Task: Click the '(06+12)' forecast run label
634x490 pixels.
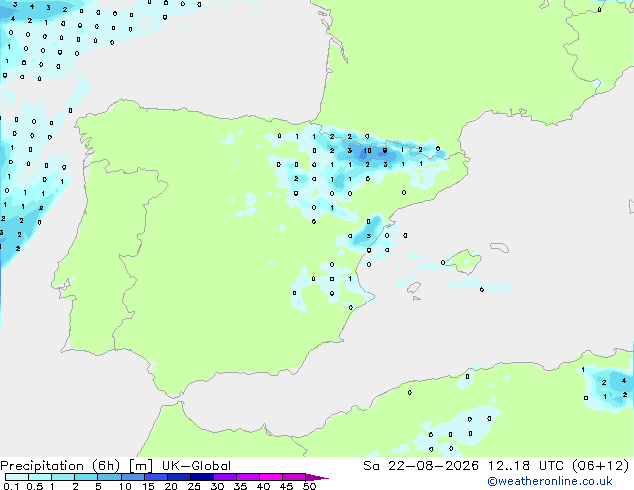Action: coord(600,466)
